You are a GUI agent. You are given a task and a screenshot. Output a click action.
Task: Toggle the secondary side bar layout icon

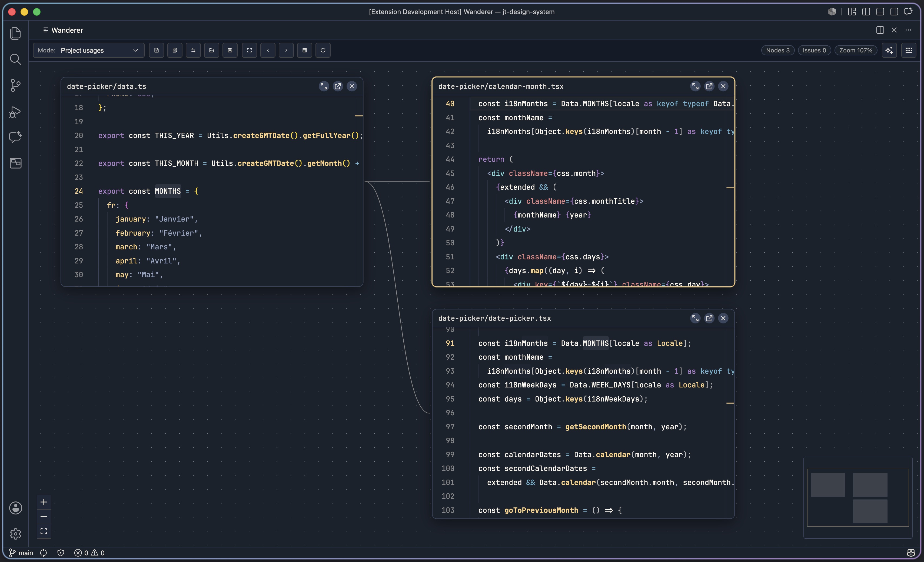[x=894, y=12]
